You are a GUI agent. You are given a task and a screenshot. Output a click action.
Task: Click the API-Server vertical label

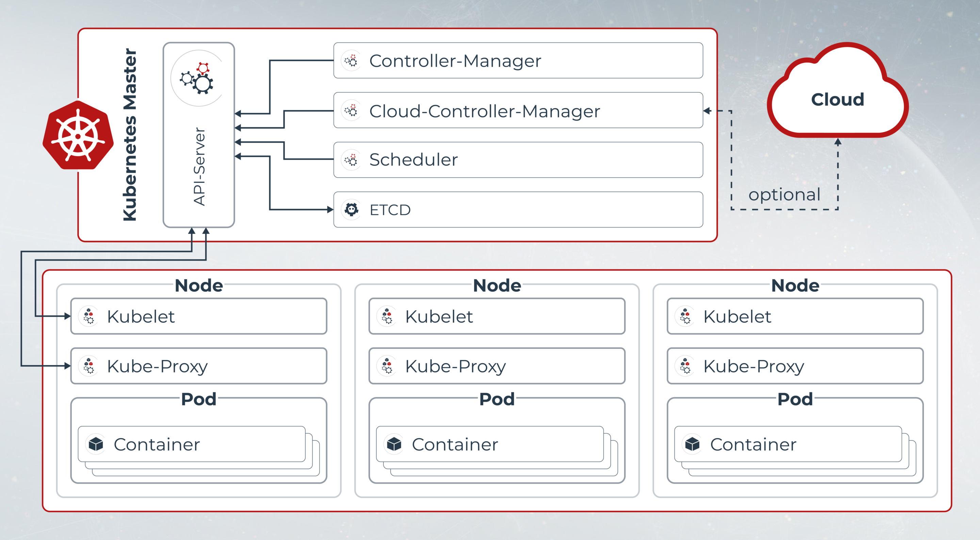click(x=199, y=166)
